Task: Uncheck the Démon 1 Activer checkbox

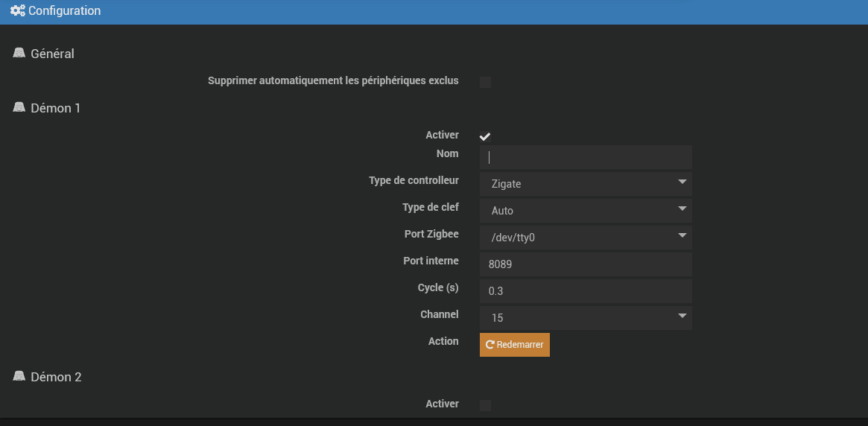Action: pyautogui.click(x=485, y=136)
